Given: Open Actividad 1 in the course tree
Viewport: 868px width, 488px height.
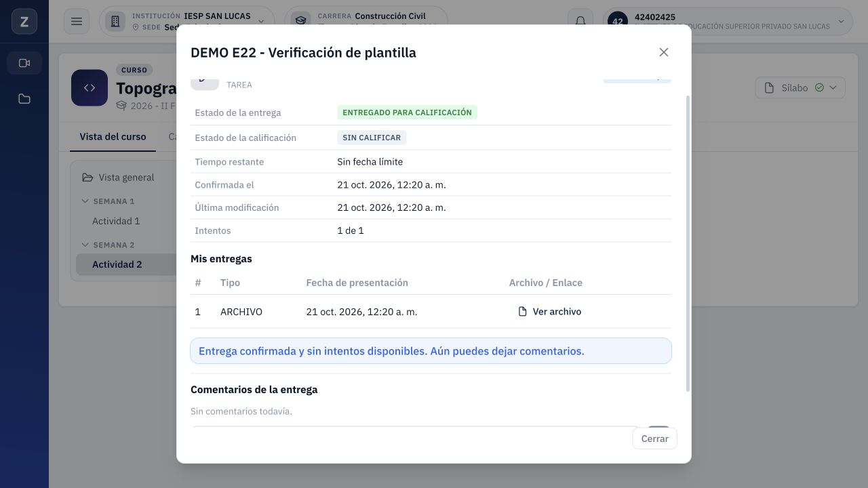Looking at the screenshot, I should coord(116,221).
